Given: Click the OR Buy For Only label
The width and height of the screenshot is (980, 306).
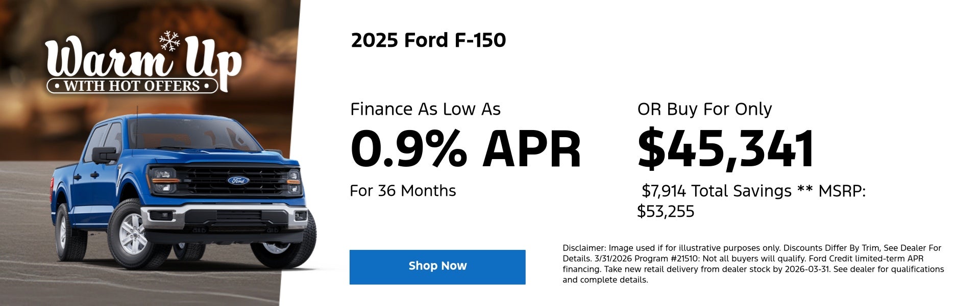Looking at the screenshot, I should [x=704, y=109].
